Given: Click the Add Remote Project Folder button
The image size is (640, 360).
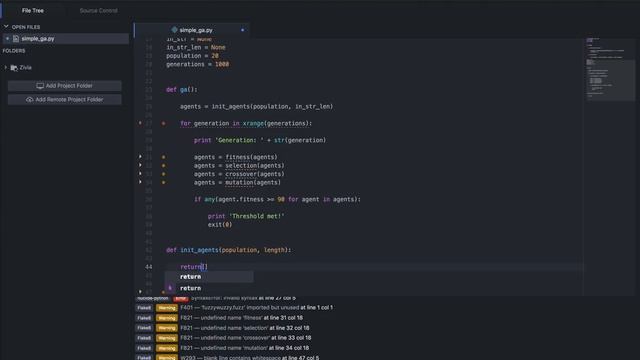Looking at the screenshot, I should point(64,100).
